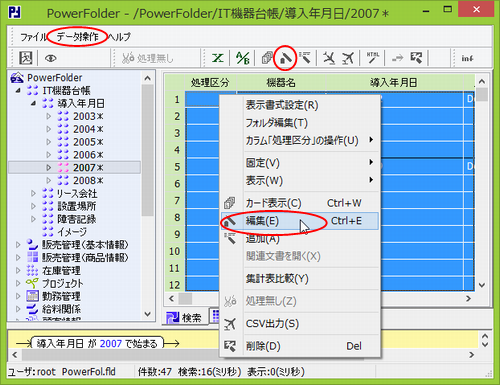Open the データ操作 menu

pyautogui.click(x=78, y=37)
